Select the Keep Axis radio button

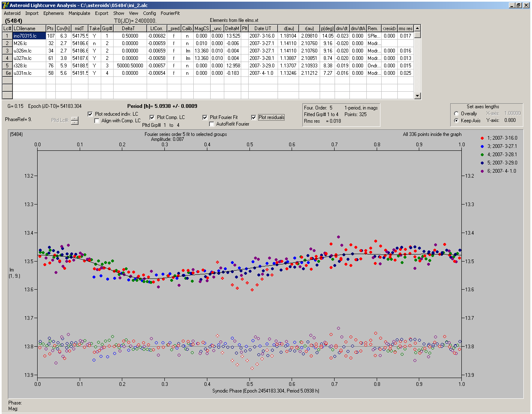(x=456, y=121)
